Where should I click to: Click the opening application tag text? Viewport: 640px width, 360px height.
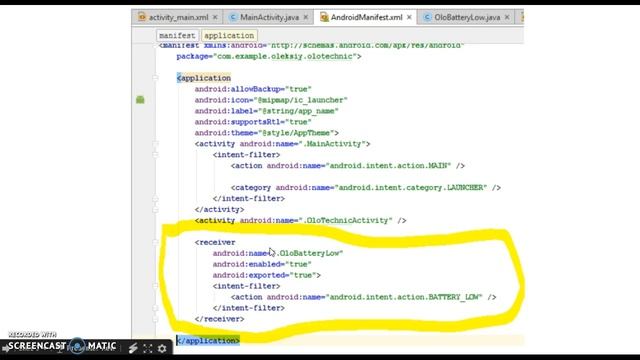tap(204, 78)
